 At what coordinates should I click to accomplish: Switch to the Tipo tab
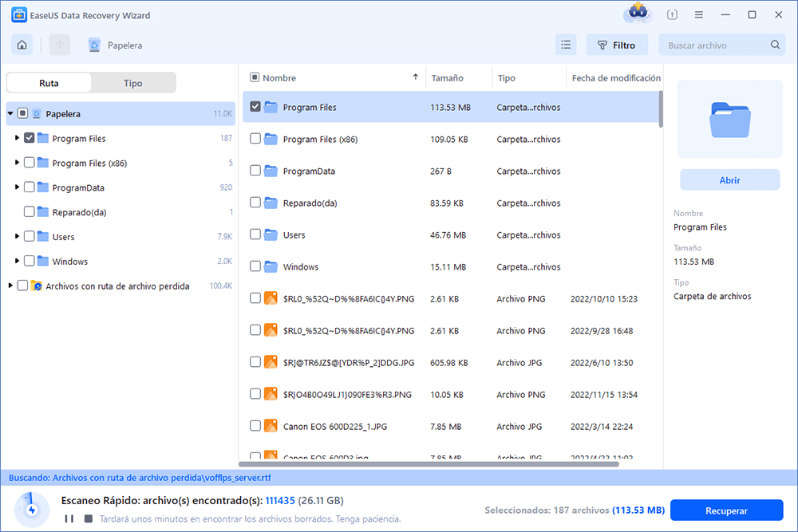tap(132, 83)
